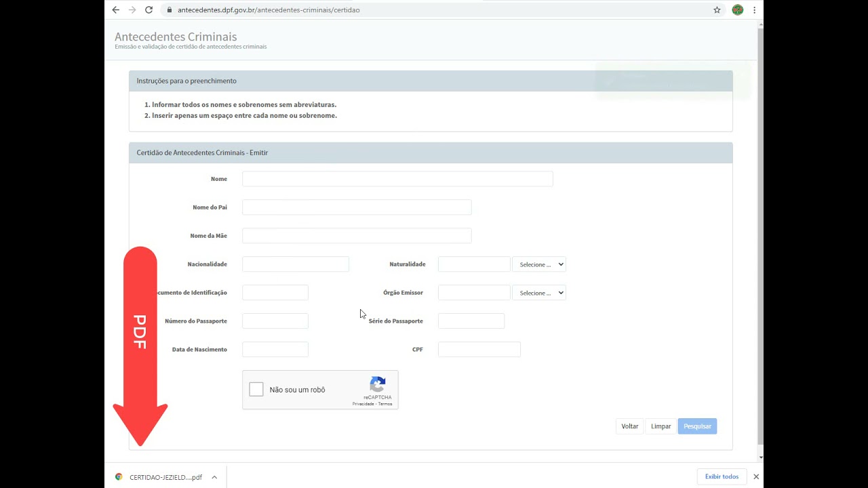This screenshot has width=868, height=488.
Task: Click the Nome do Pai field
Action: [x=357, y=207]
